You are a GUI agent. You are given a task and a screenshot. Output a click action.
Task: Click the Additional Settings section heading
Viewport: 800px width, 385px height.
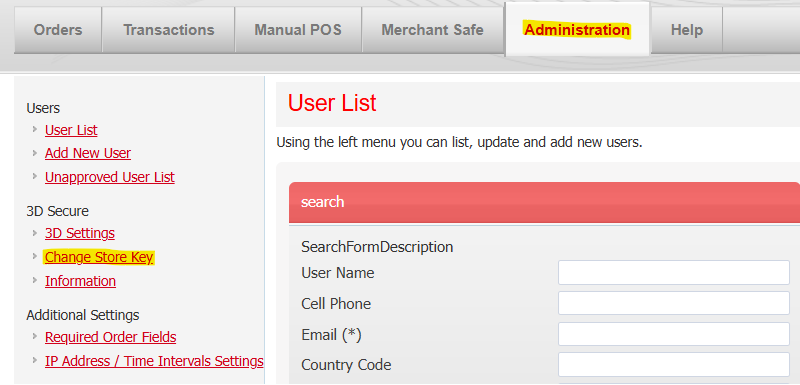(x=83, y=315)
